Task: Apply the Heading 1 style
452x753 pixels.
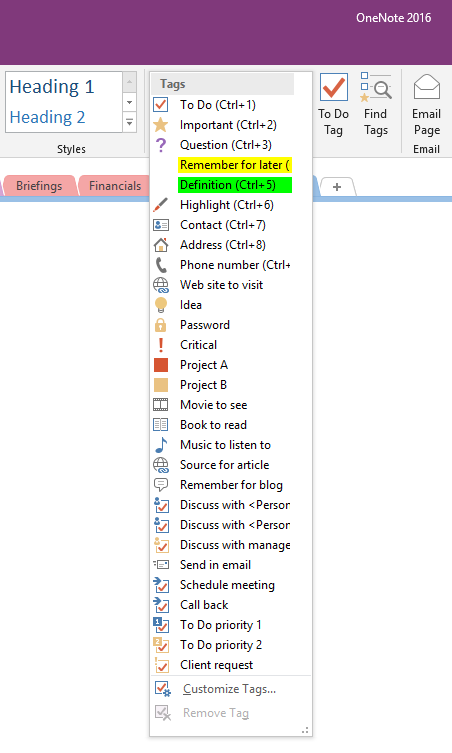Action: coord(52,86)
